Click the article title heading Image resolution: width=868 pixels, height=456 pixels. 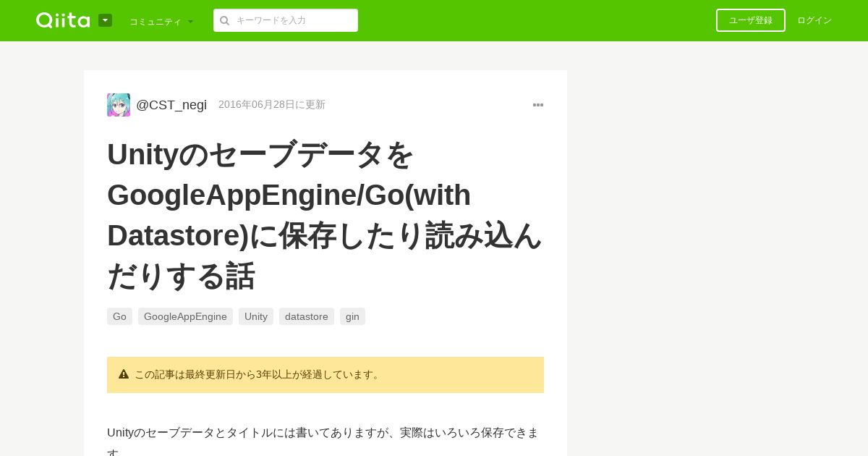coord(325,214)
